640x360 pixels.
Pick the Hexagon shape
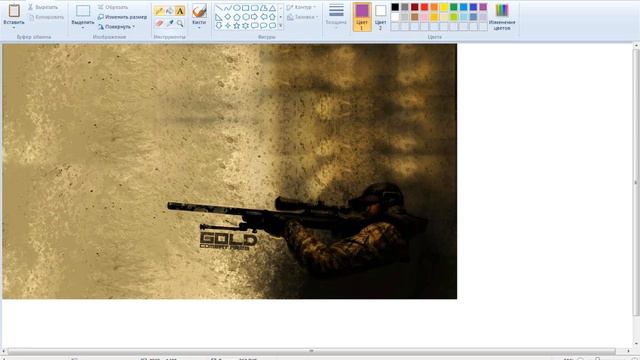click(x=246, y=17)
